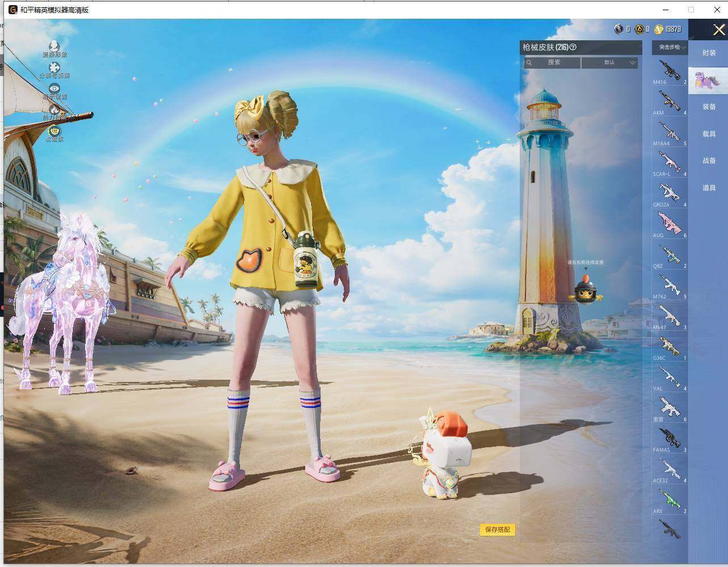Select the pink AUG weapon skin
Image resolution: width=728 pixels, height=567 pixels.
coord(670,224)
